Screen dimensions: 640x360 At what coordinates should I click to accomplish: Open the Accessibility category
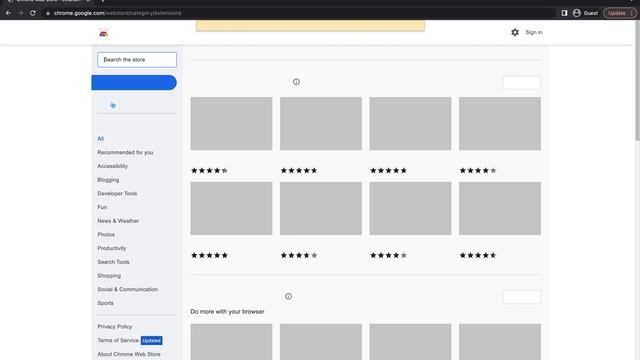(113, 166)
